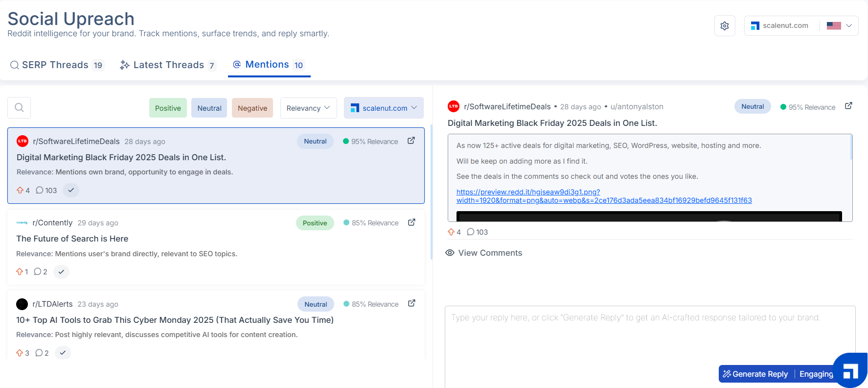The width and height of the screenshot is (868, 388).
Task: Open the Scalenut chat widget in corner
Action: coord(850,371)
